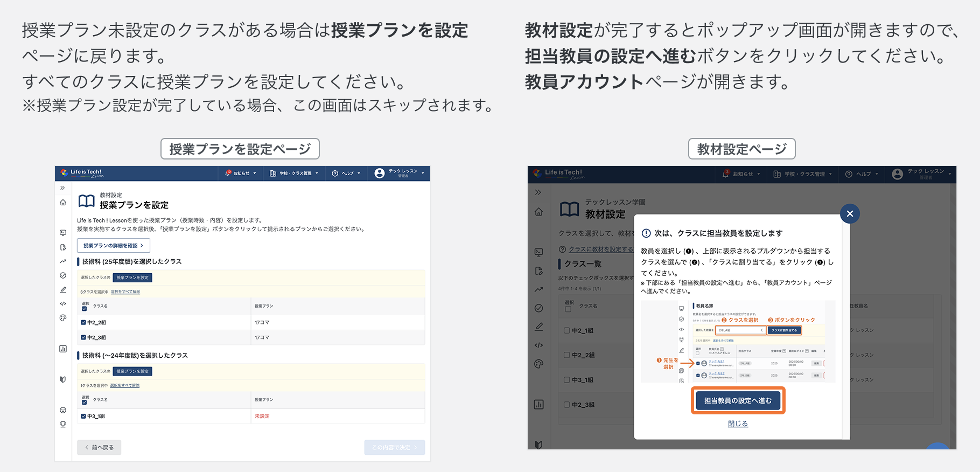Open お知らせ bell menu on 授業プランを設定 page
The height and width of the screenshot is (472, 980).
(240, 173)
